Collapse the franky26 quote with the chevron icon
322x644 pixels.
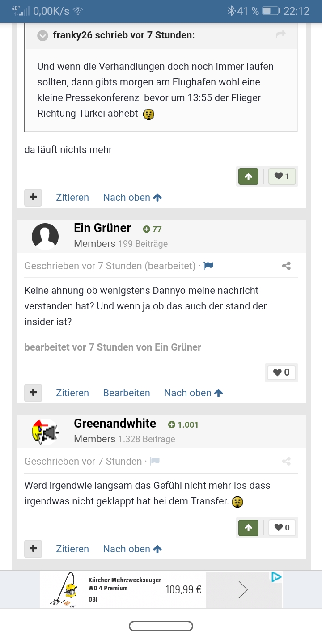point(42,35)
